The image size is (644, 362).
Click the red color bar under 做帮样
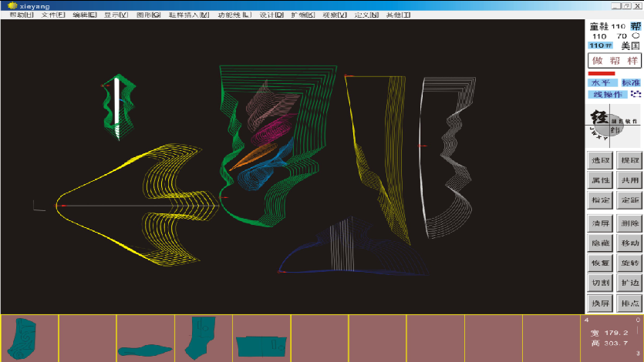tap(602, 73)
